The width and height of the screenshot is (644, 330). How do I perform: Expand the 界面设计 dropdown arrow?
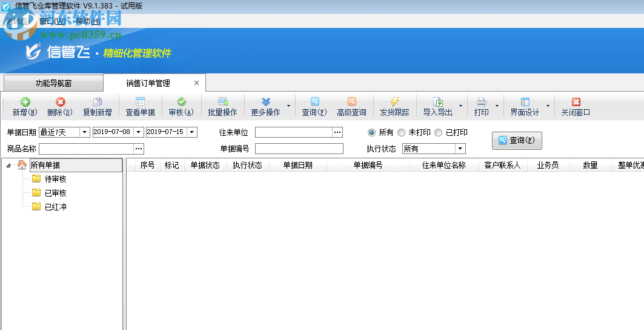click(x=548, y=106)
